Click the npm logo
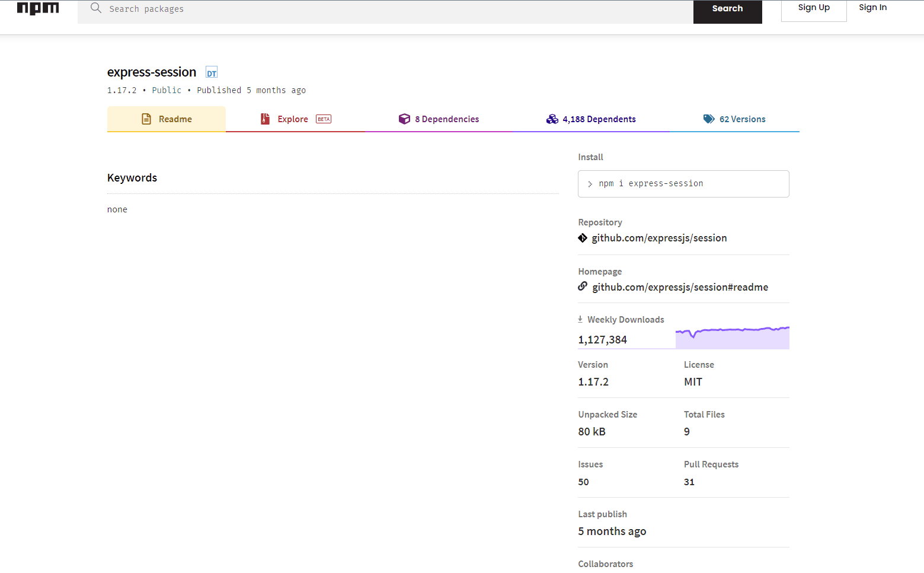Image resolution: width=924 pixels, height=573 pixels. [38, 8]
